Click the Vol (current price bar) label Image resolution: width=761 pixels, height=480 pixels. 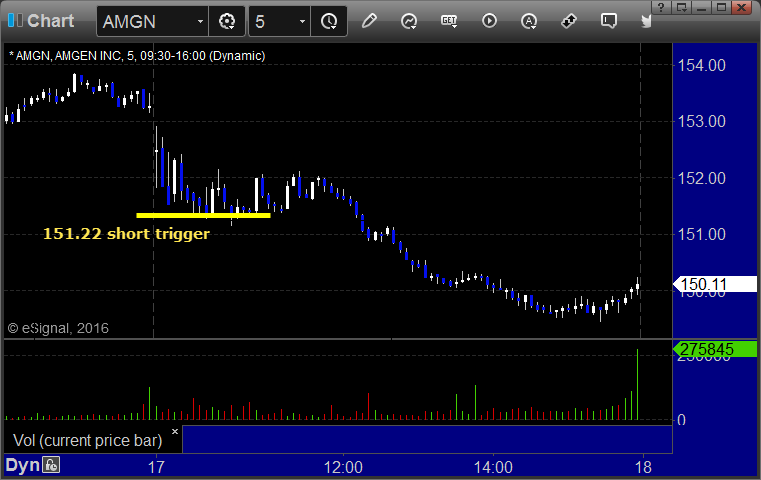[87, 440]
